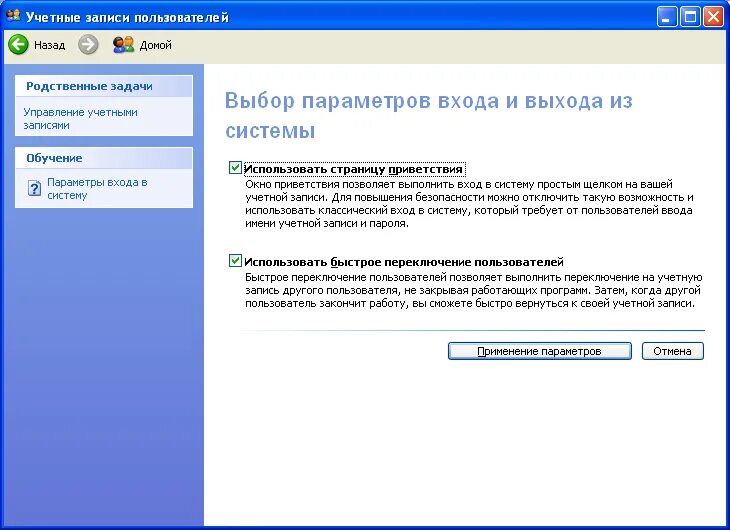Open Управление учетными записями link
The image size is (730, 530).
81,119
